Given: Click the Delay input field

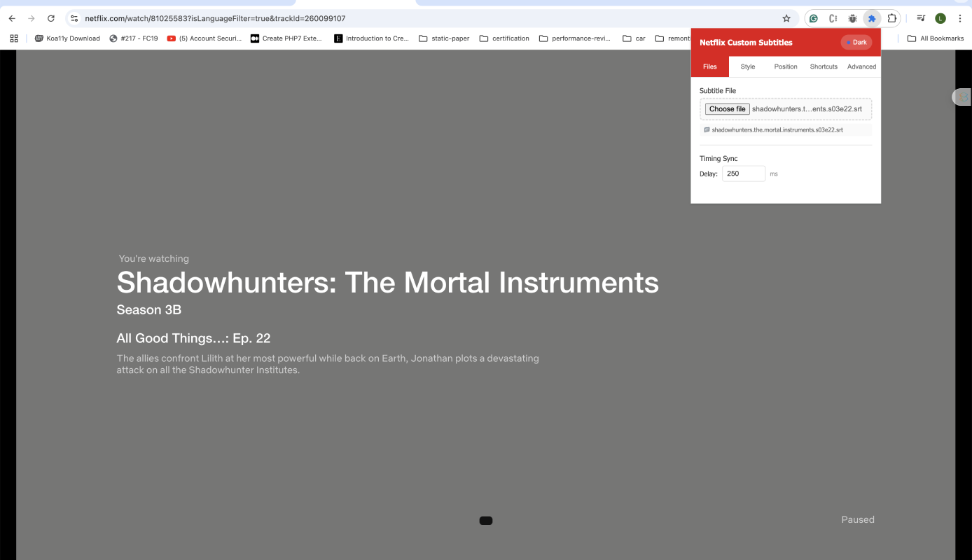Looking at the screenshot, I should click(744, 174).
